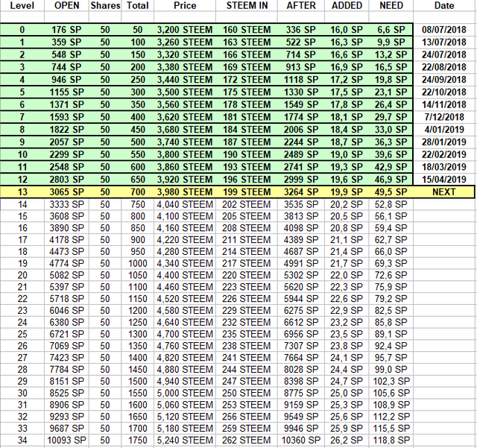Select 946 SP OPEN cell
Viewport: 477px width, 448px height.
click(66, 80)
